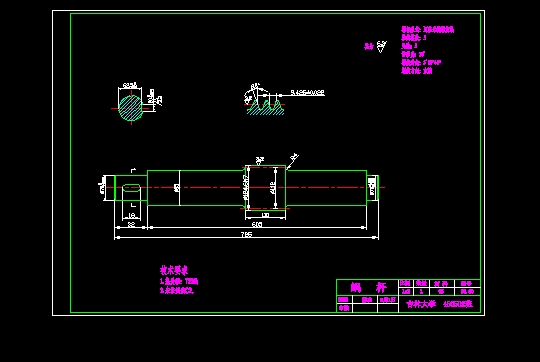Viewport: 540px width, 362px height.
Task: Select the keyway slot on the shaft
Action: coord(132,188)
